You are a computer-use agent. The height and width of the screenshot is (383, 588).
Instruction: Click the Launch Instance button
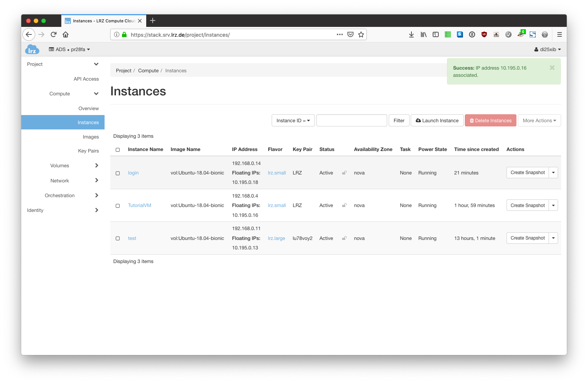pyautogui.click(x=437, y=121)
